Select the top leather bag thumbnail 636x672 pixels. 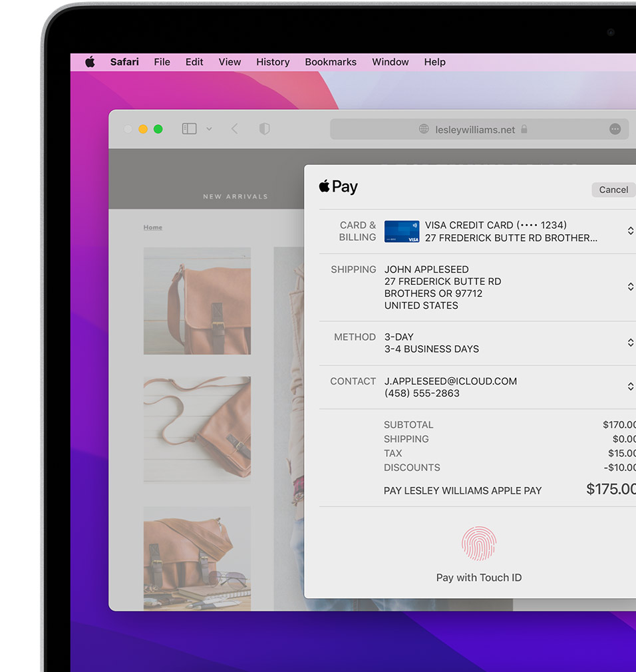tap(197, 301)
